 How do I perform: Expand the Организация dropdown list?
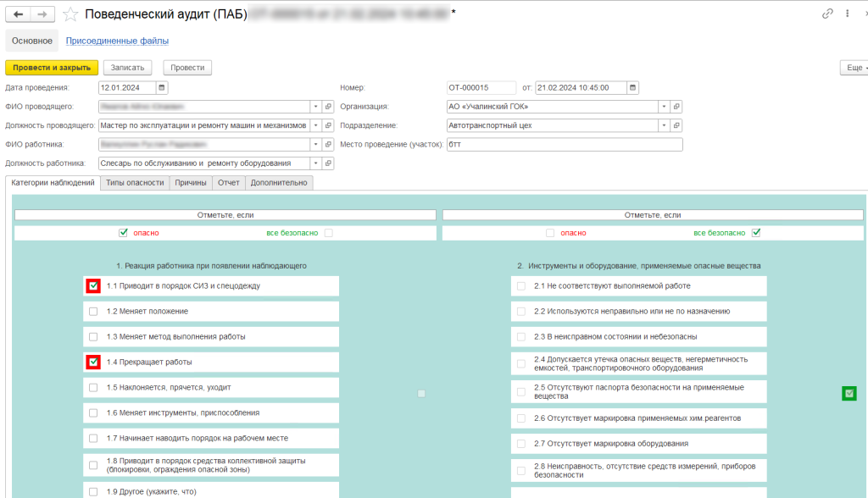point(665,107)
